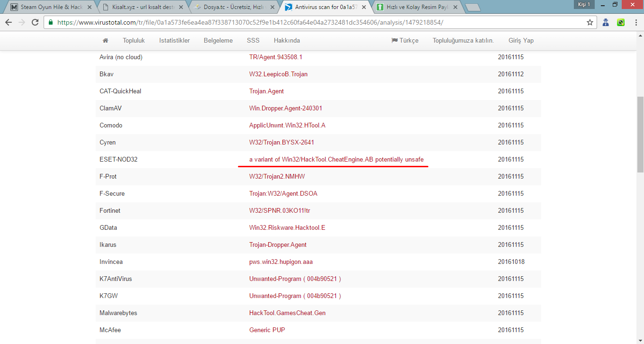Click the Ikarus antivirus name
This screenshot has height=344, width=644.
click(x=108, y=244)
